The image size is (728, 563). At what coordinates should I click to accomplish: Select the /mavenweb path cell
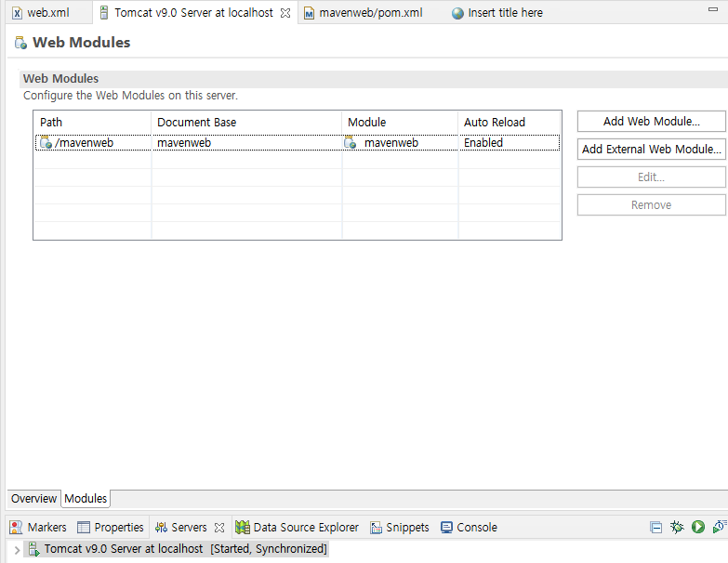tap(93, 143)
